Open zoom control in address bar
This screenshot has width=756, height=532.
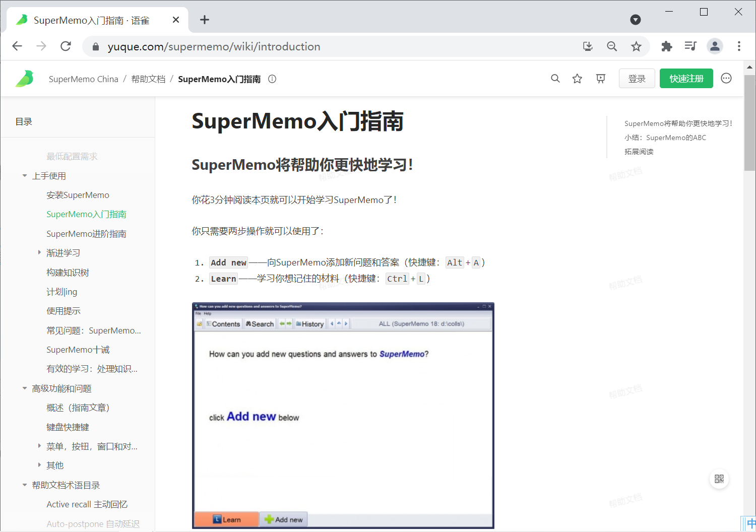[x=612, y=46]
